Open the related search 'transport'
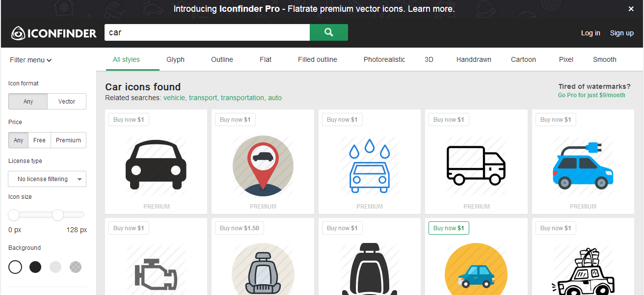 [x=203, y=98]
